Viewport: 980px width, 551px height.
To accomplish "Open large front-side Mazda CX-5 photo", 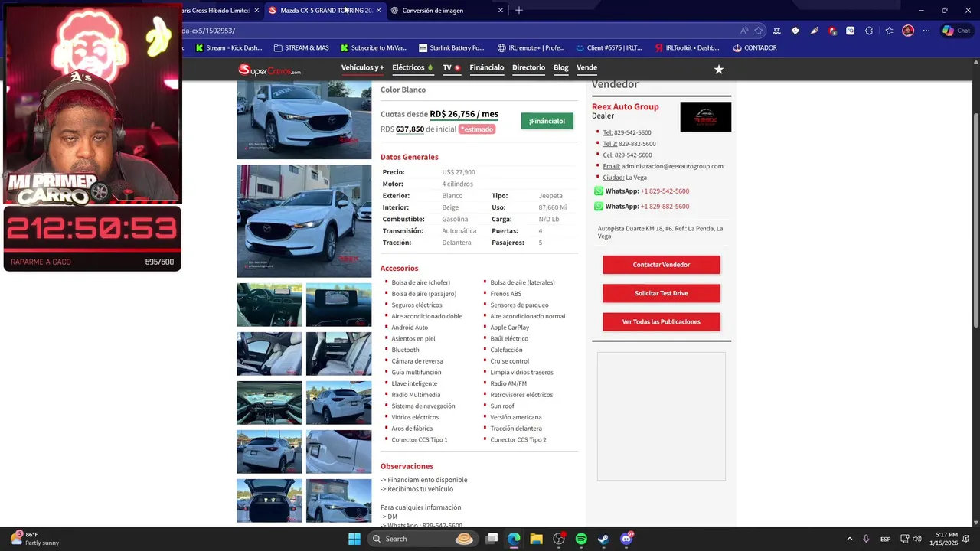I will point(304,221).
